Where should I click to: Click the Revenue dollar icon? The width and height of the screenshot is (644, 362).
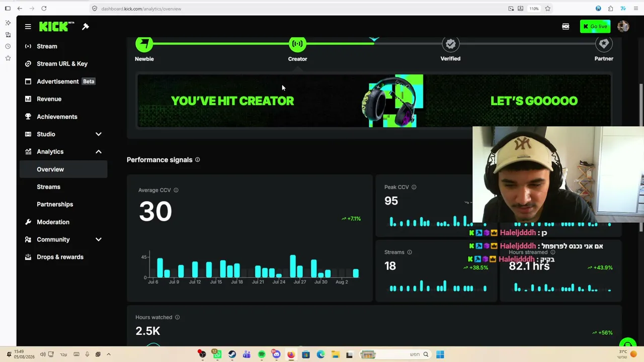(28, 99)
